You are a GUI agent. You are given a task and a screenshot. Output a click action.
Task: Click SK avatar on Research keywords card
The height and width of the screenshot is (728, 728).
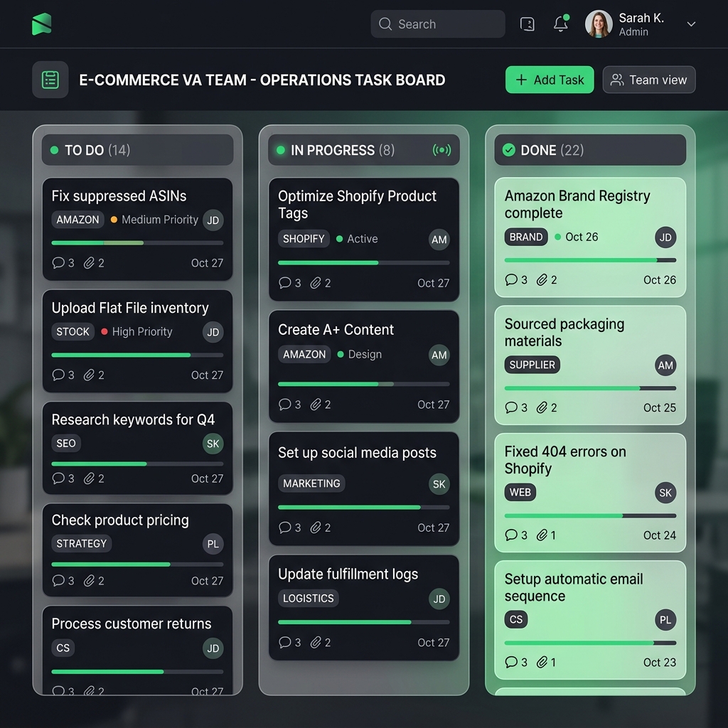tap(213, 444)
